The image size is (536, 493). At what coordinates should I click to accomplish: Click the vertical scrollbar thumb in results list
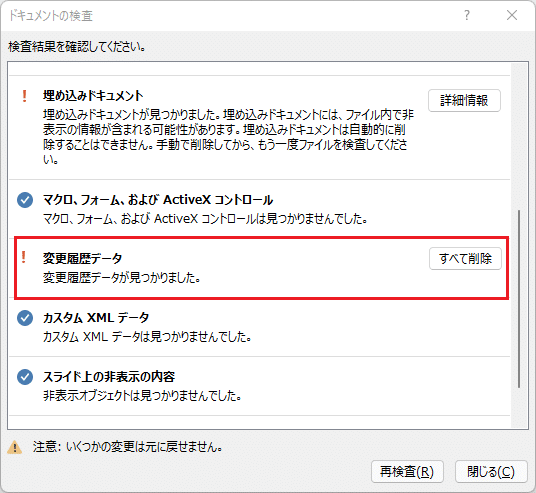point(519,298)
